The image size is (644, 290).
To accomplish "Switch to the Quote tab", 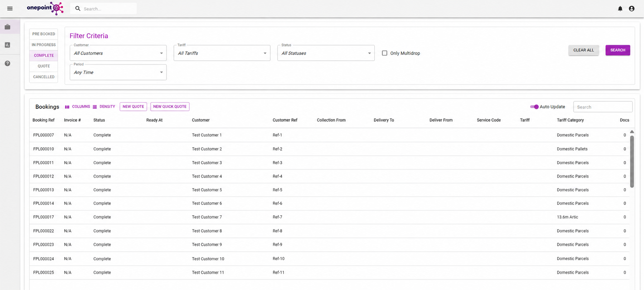I will pos(44,66).
